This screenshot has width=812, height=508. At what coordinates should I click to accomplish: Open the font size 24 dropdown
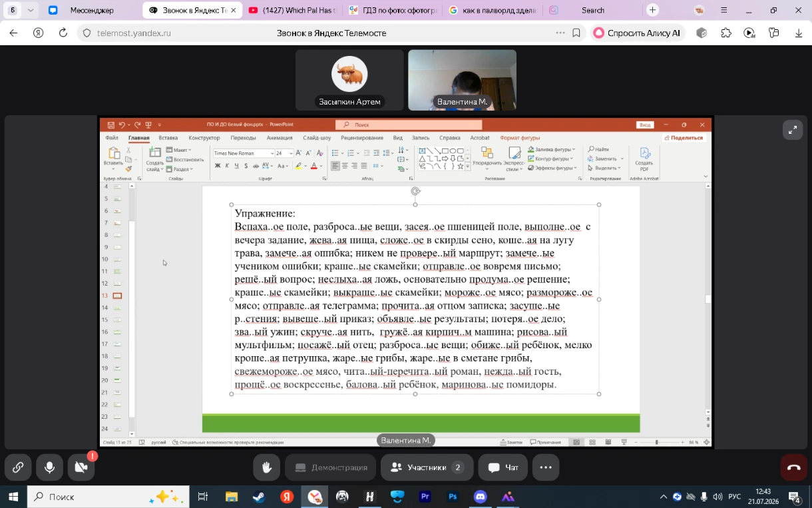pyautogui.click(x=290, y=153)
